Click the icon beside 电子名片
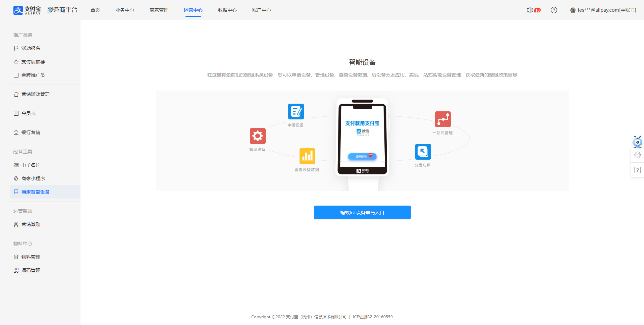 [16, 165]
